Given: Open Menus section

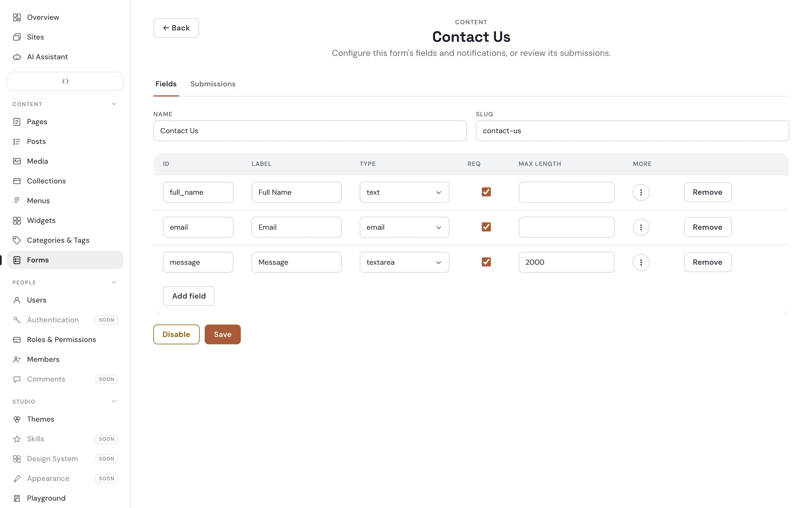Looking at the screenshot, I should [65, 201].
